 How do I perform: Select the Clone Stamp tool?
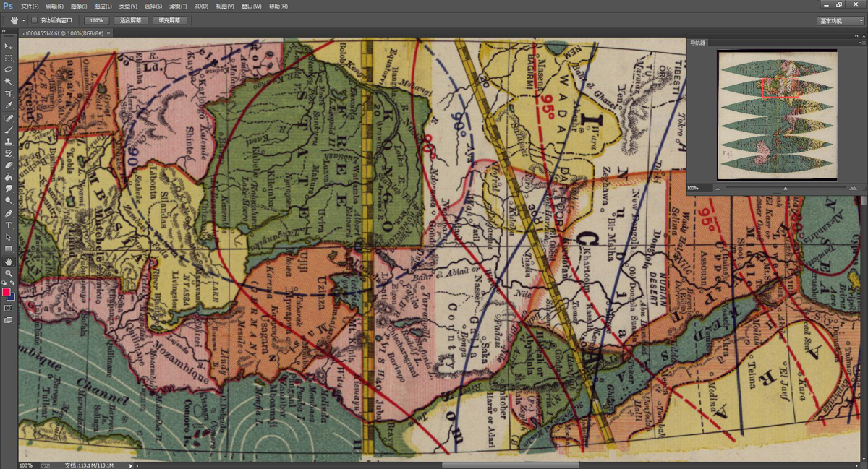9,142
